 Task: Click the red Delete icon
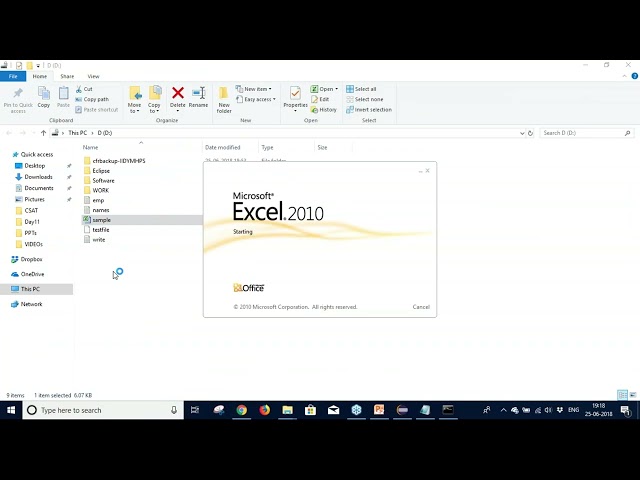point(178,93)
